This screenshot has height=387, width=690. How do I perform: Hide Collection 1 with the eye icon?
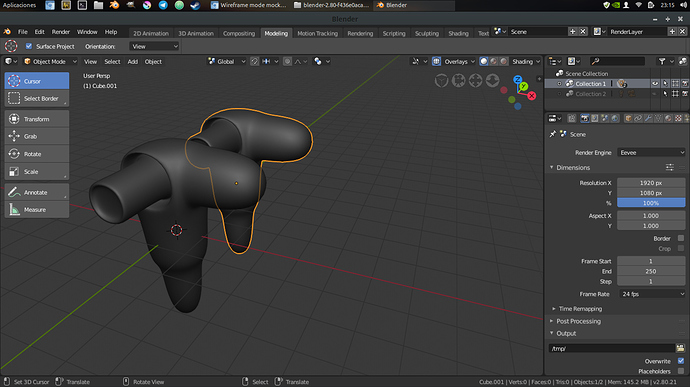point(655,83)
